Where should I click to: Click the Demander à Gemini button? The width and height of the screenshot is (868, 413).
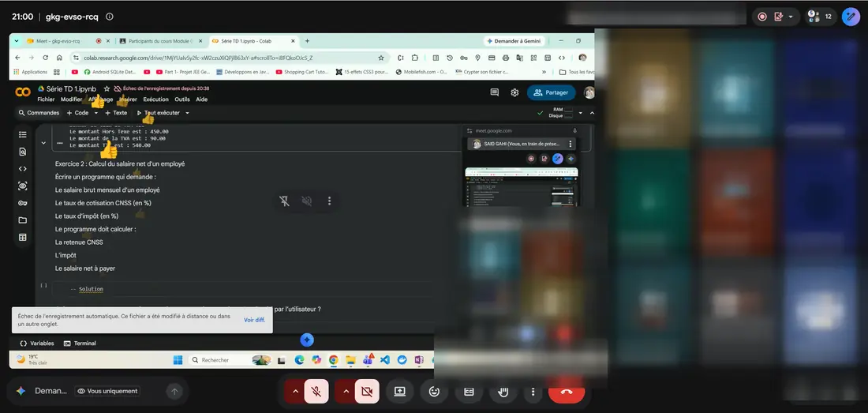[514, 41]
